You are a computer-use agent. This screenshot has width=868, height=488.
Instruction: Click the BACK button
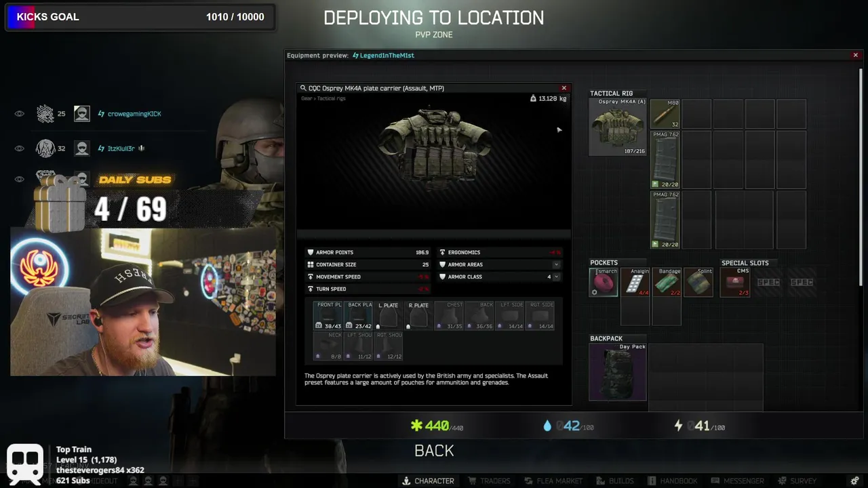434,451
